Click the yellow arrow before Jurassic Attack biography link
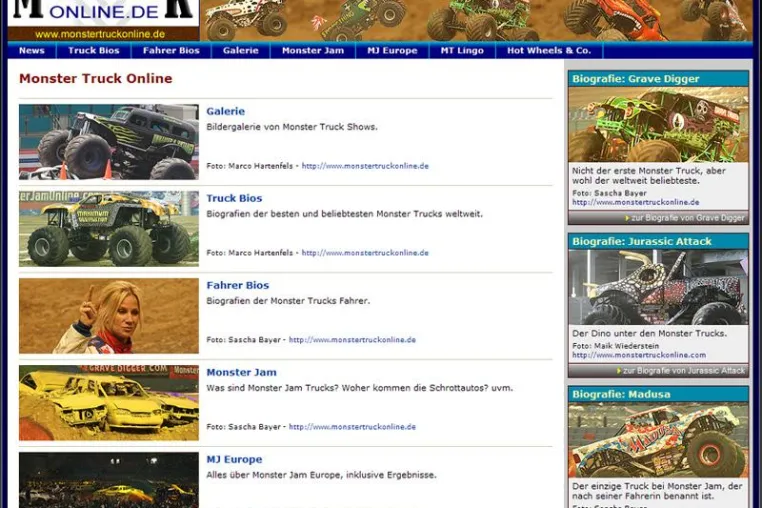 coord(619,371)
